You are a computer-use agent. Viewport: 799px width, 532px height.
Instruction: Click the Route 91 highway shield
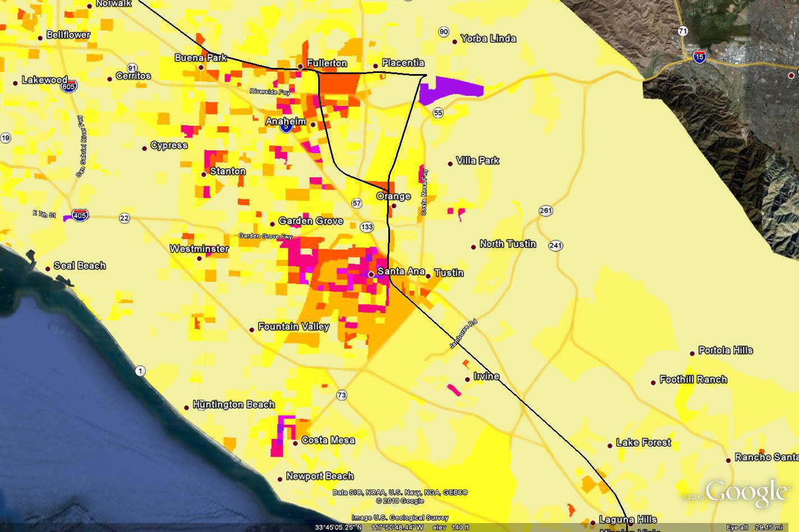(x=132, y=68)
